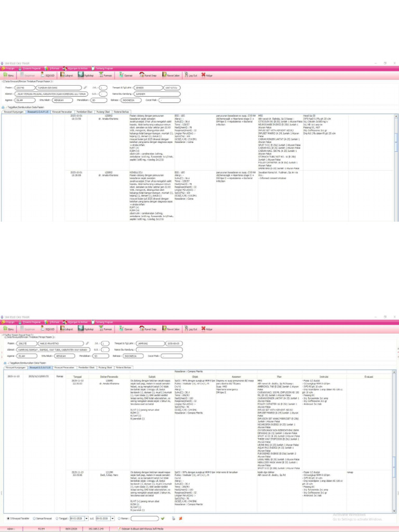
Task: Open Rawat Jalan in the Tukiran patient window
Action: click(171, 75)
